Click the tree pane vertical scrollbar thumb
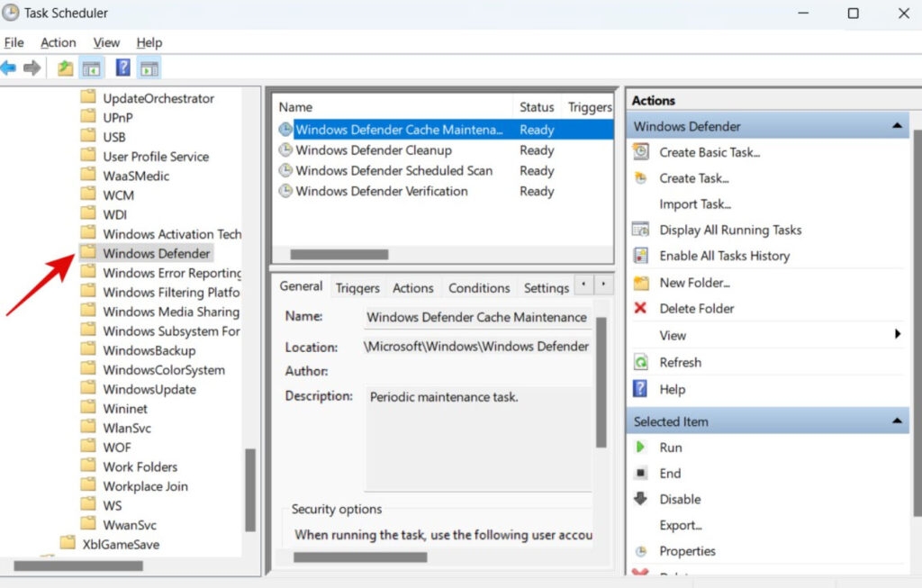This screenshot has height=588, width=922. [250, 490]
